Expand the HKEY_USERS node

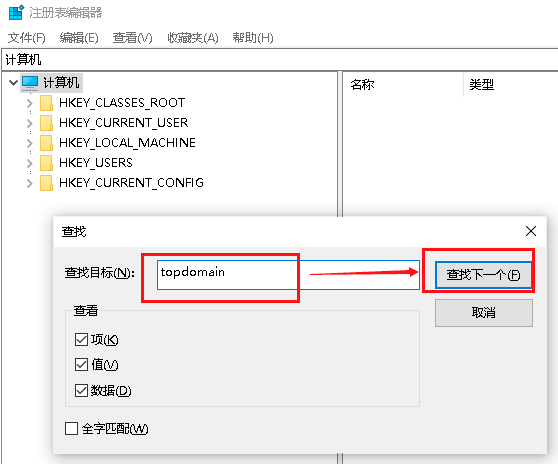click(x=30, y=163)
